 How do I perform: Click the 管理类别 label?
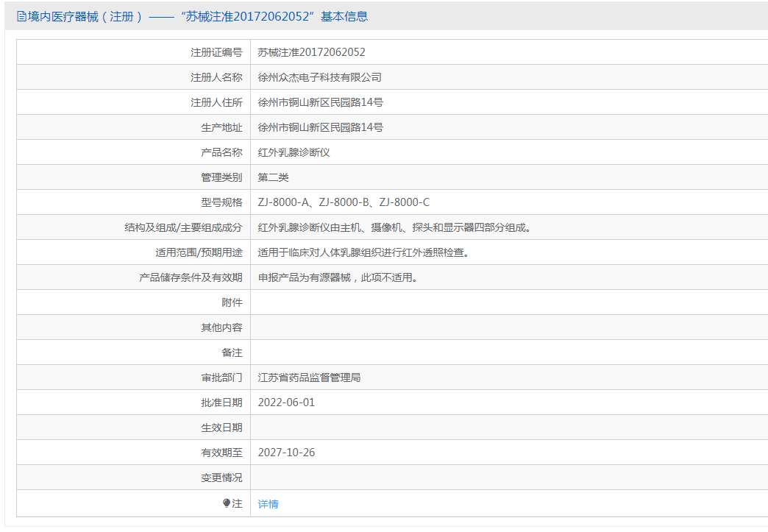pos(221,177)
